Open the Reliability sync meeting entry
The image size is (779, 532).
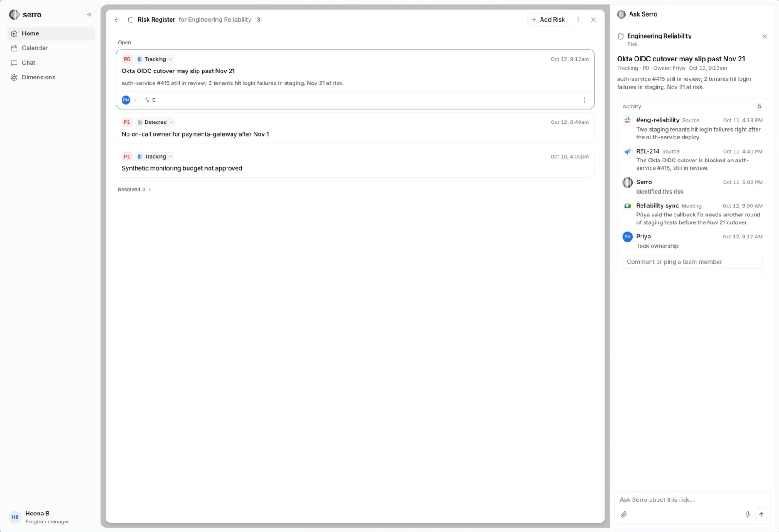pyautogui.click(x=657, y=206)
